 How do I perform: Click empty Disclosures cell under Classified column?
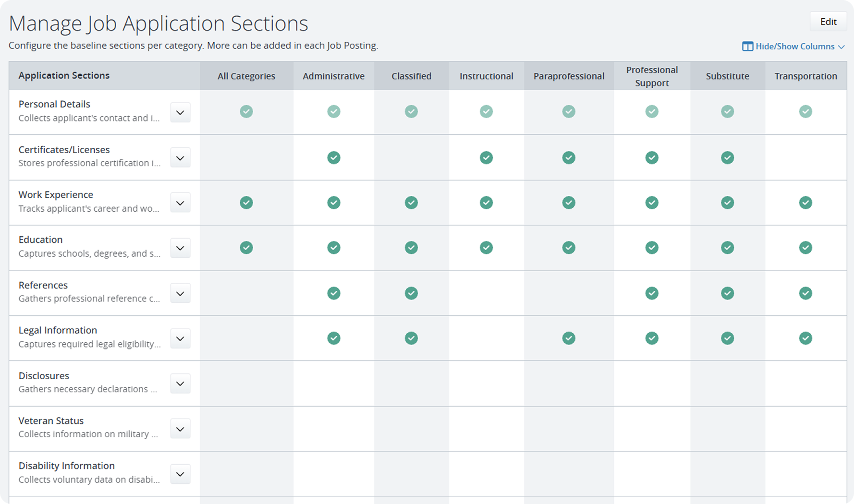tap(411, 384)
